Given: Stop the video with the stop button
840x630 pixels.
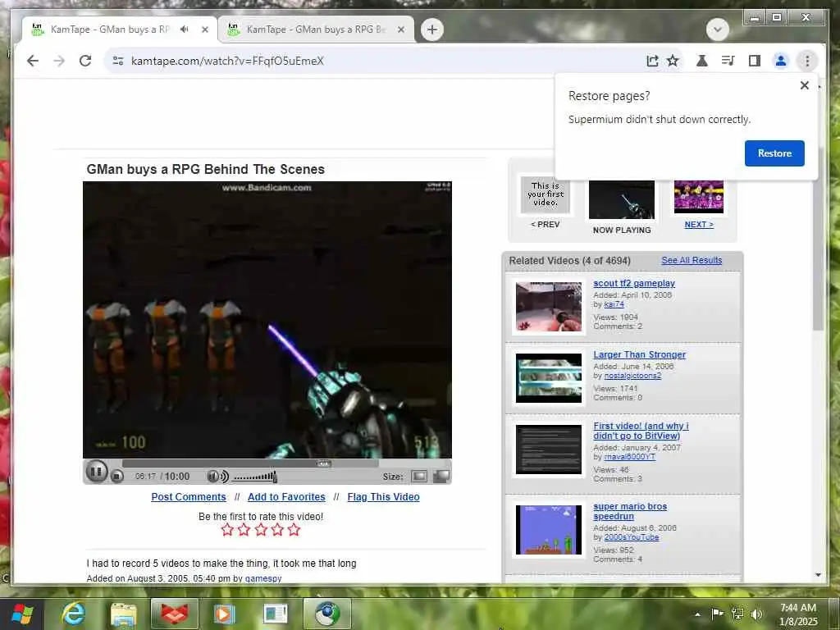Looking at the screenshot, I should click(116, 476).
